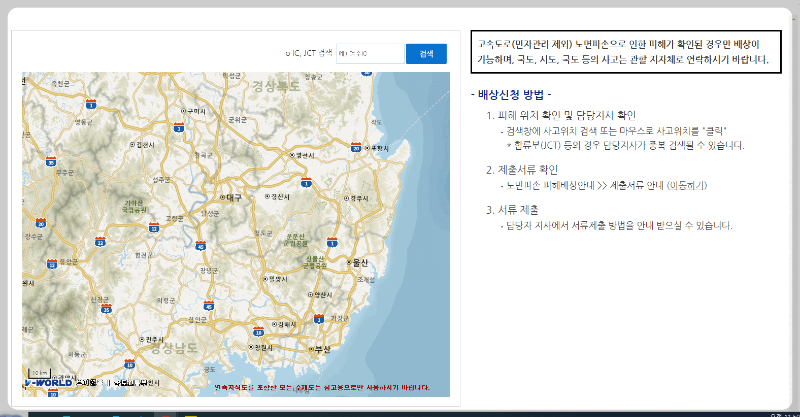Click the 가야산 국립공원 label

[x=135, y=207]
